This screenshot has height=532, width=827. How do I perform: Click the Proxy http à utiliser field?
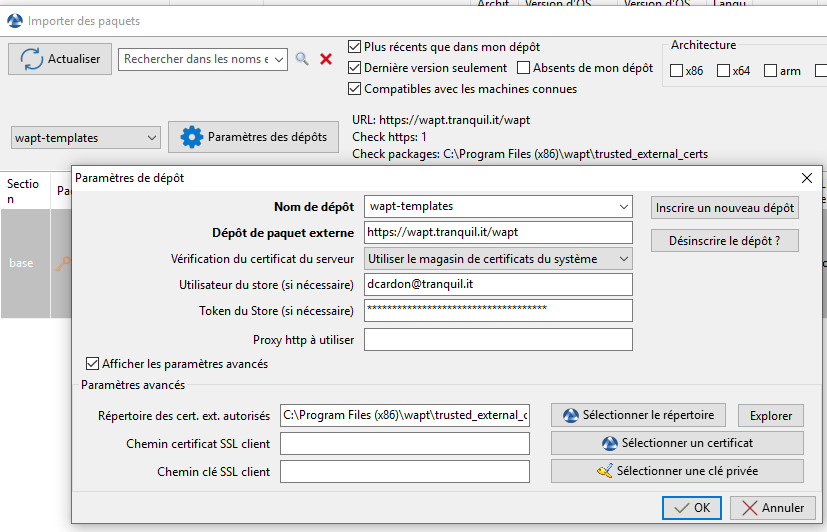(x=498, y=340)
